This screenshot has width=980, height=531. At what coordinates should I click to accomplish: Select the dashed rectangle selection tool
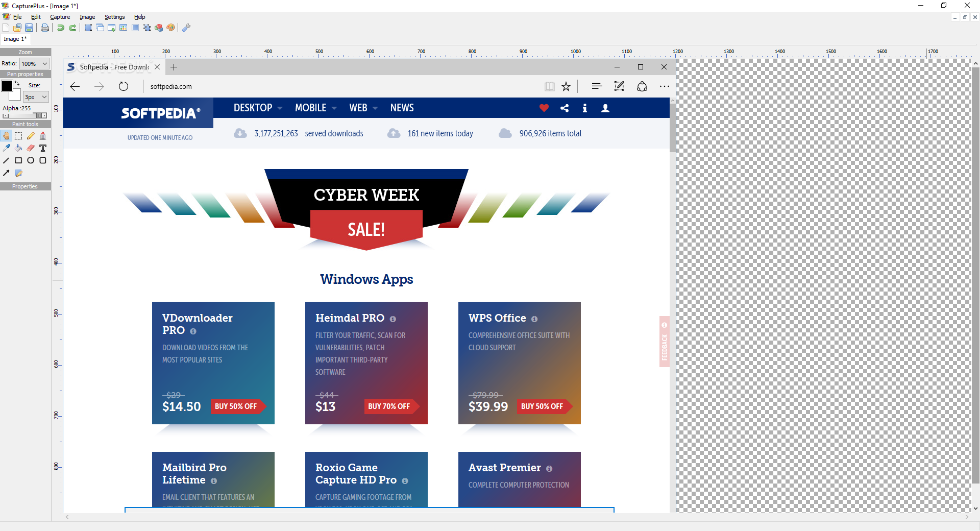click(18, 136)
